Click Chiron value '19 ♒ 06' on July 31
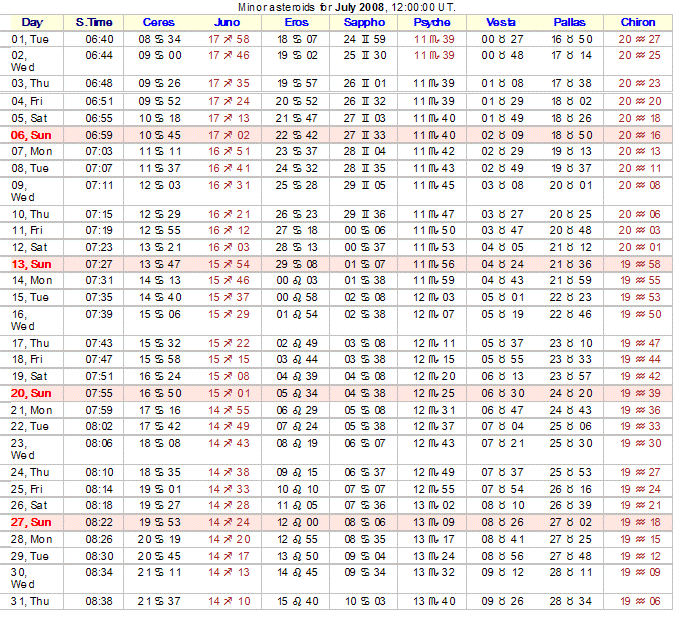 640,601
